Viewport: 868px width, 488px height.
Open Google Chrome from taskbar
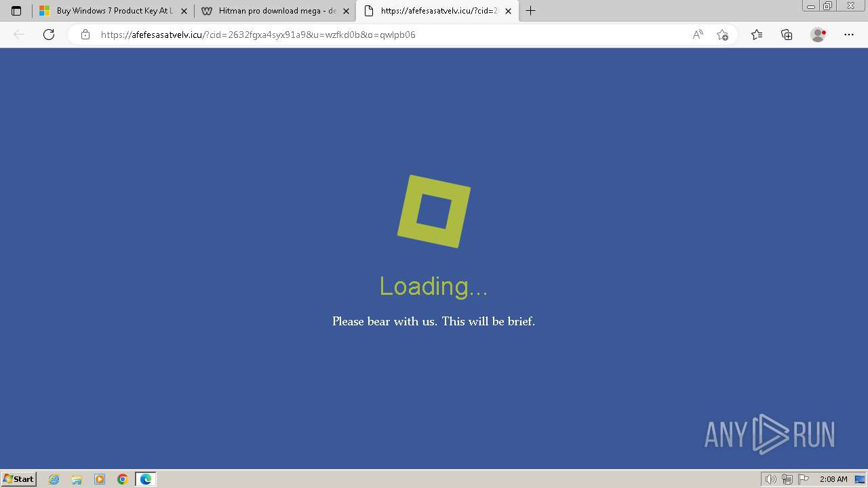pos(122,479)
